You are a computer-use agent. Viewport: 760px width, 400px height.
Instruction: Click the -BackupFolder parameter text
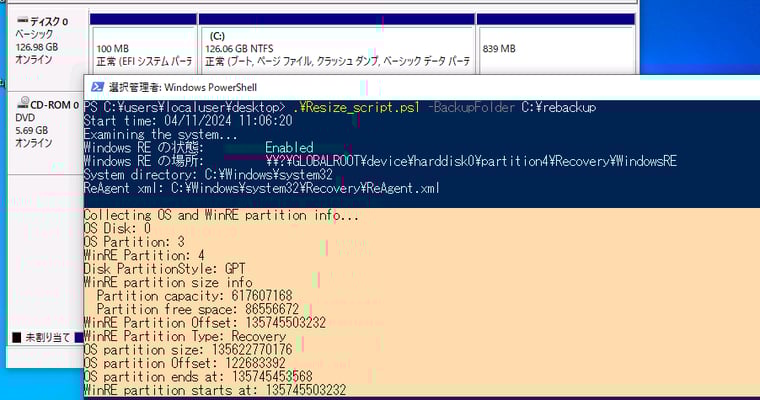471,107
